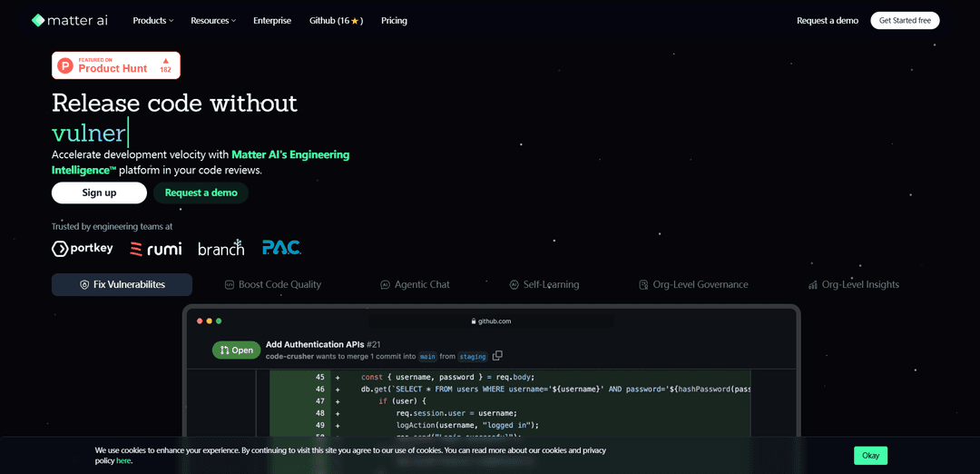Click the github.com address bar

click(491, 321)
